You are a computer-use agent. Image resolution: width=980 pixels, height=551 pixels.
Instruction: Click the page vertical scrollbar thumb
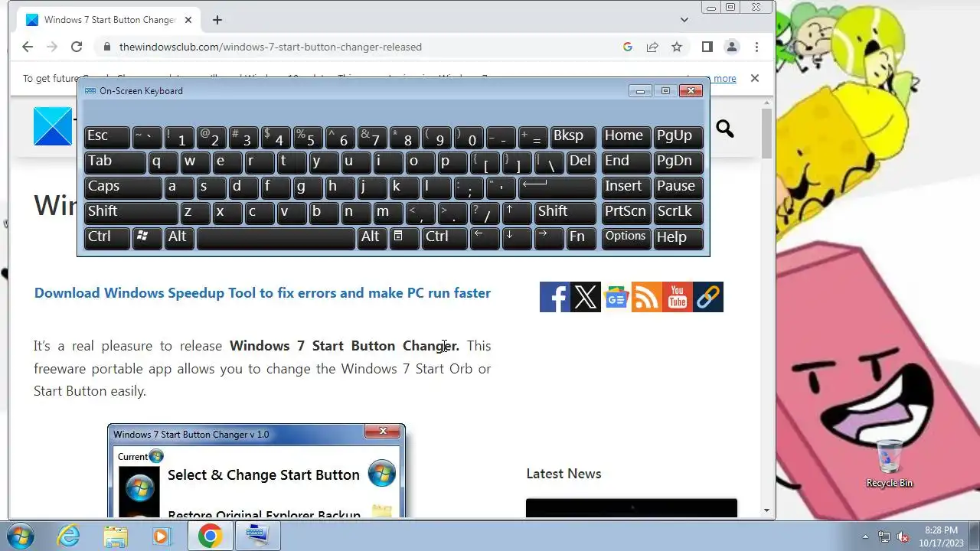pos(766,134)
